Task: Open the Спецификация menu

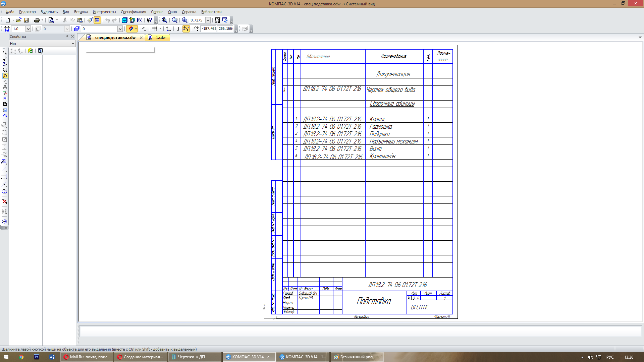Action: (133, 12)
